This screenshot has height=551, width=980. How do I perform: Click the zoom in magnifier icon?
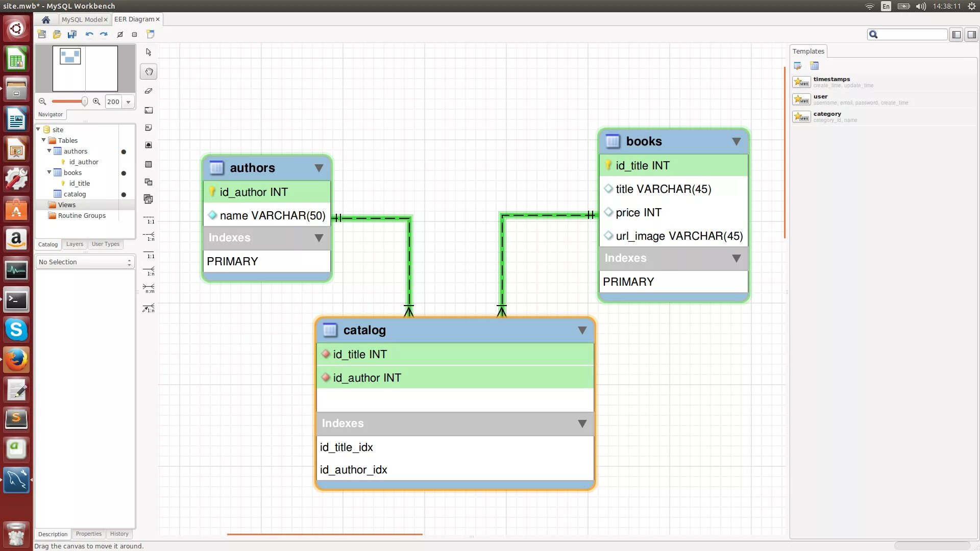(96, 102)
